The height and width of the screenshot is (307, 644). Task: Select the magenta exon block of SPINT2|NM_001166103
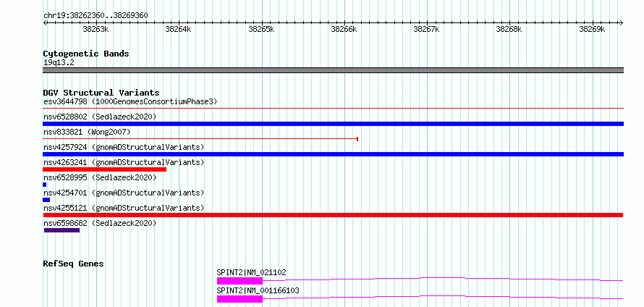(240, 299)
